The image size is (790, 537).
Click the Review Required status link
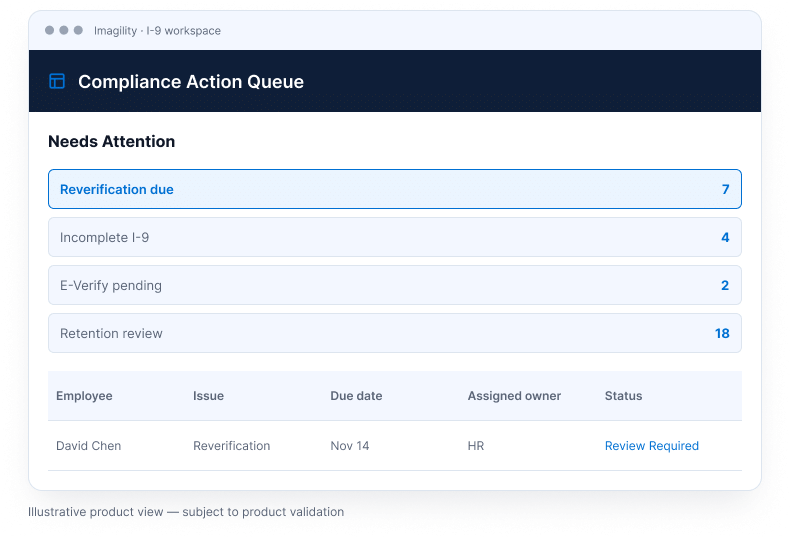click(x=651, y=446)
